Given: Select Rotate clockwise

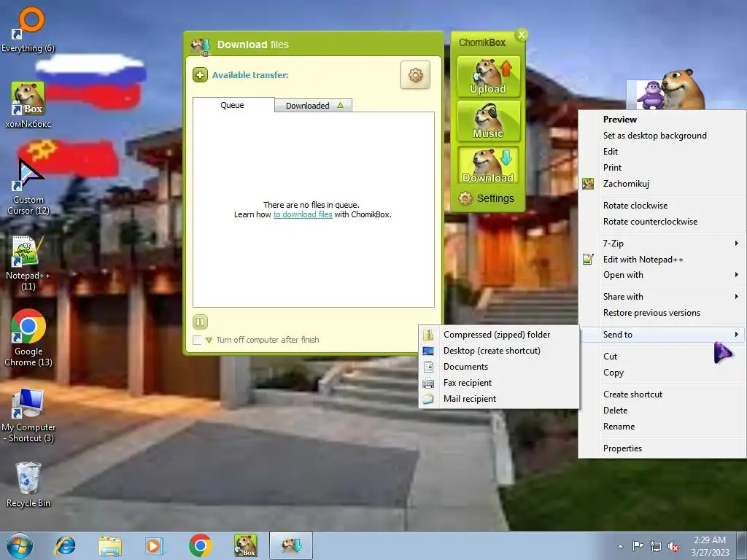Looking at the screenshot, I should (662, 206).
